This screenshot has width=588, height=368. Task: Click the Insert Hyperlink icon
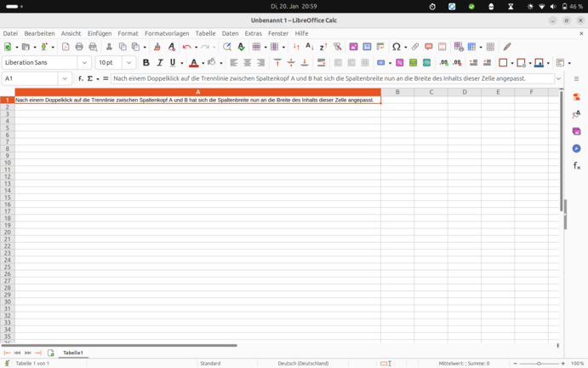click(415, 47)
